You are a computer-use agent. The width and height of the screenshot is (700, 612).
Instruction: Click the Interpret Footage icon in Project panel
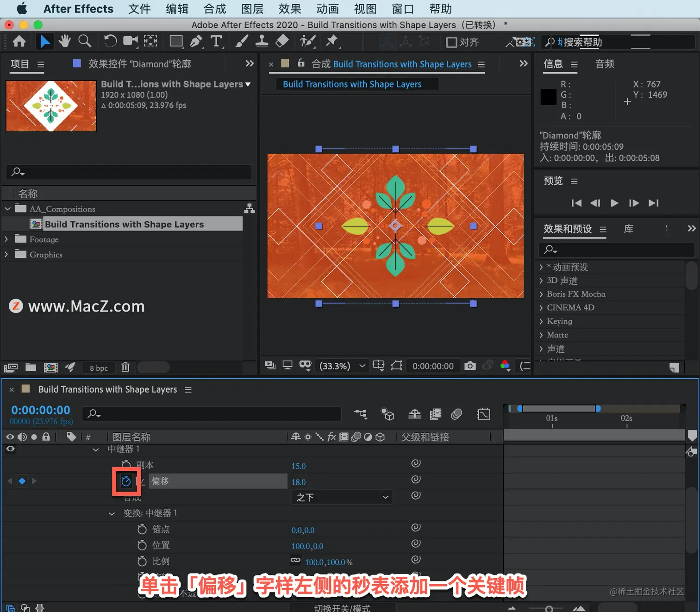11,368
